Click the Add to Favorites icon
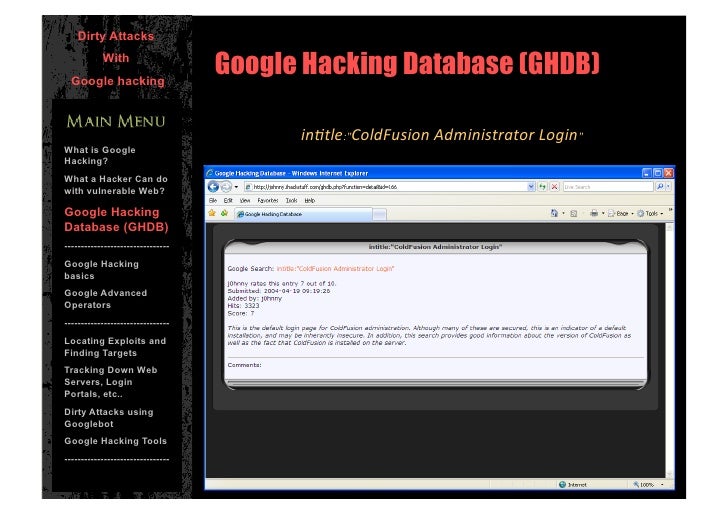Screen dimensions: 728x514 coord(224,213)
